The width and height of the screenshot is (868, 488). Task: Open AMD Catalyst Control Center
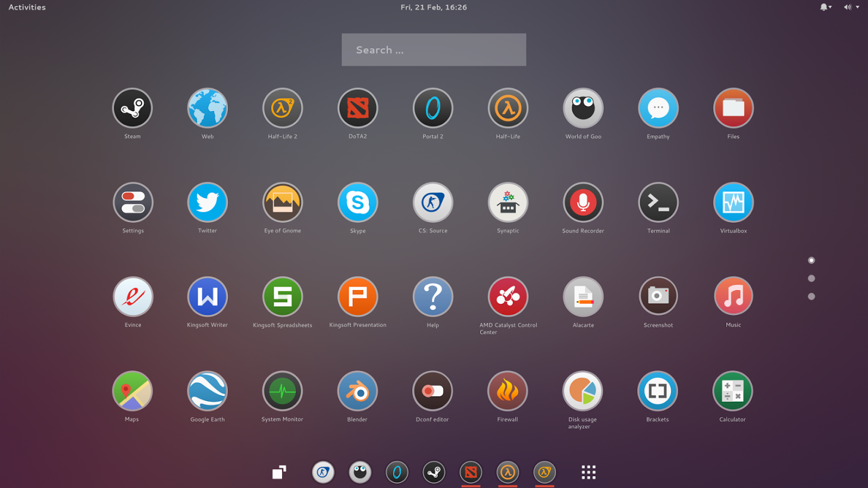[x=507, y=297]
